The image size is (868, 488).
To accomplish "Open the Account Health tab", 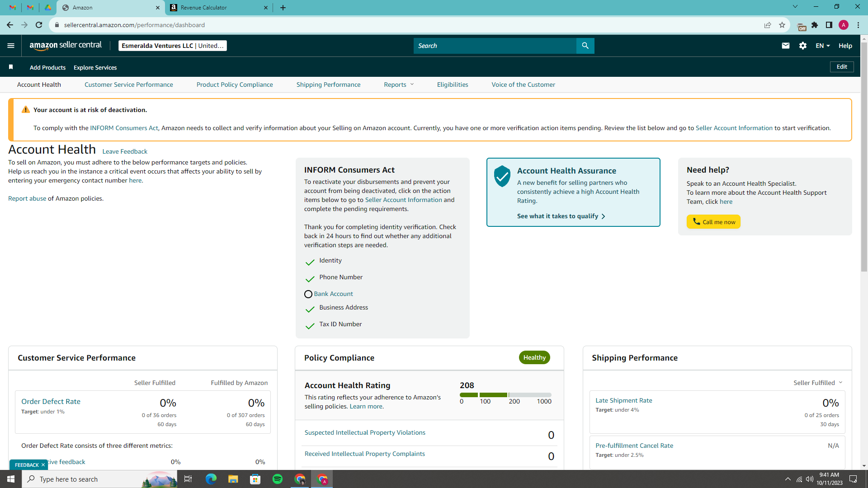I will pyautogui.click(x=39, y=84).
